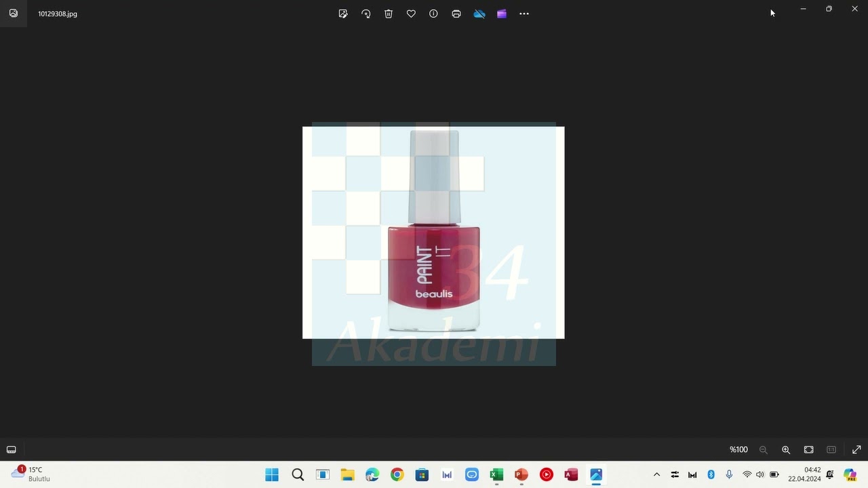Open Microsoft Access from taskbar
This screenshot has height=488, width=868.
[571, 474]
